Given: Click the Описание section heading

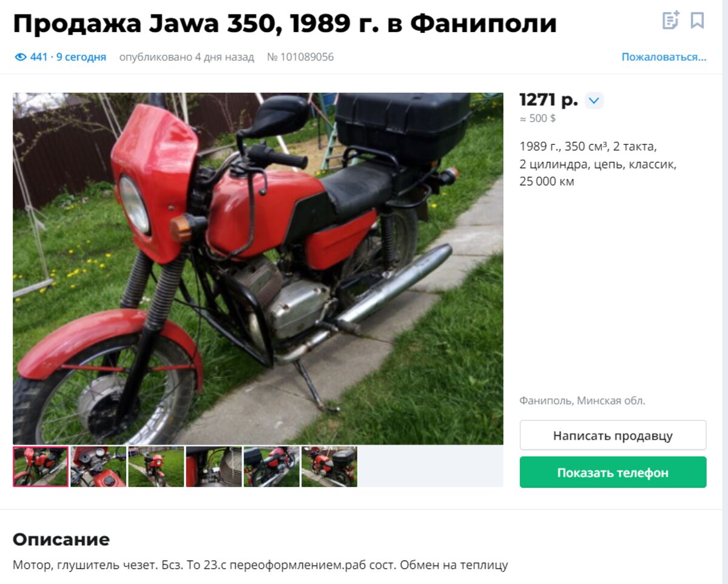Looking at the screenshot, I should (x=61, y=539).
